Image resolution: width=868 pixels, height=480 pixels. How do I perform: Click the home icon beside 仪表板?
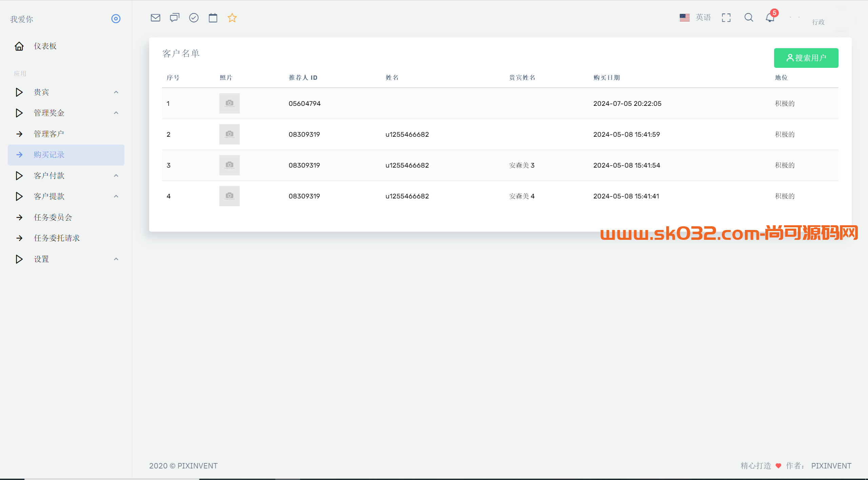pos(19,46)
